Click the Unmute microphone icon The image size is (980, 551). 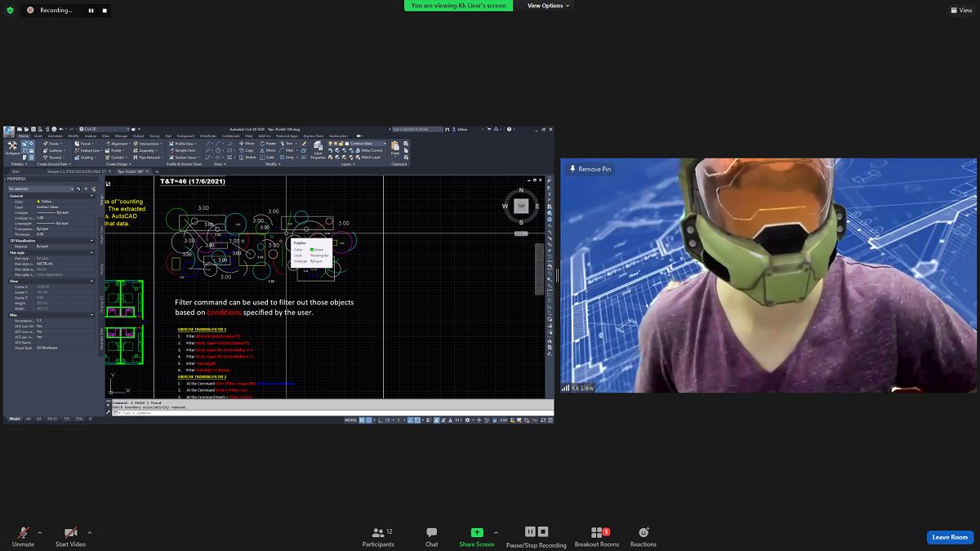[23, 532]
